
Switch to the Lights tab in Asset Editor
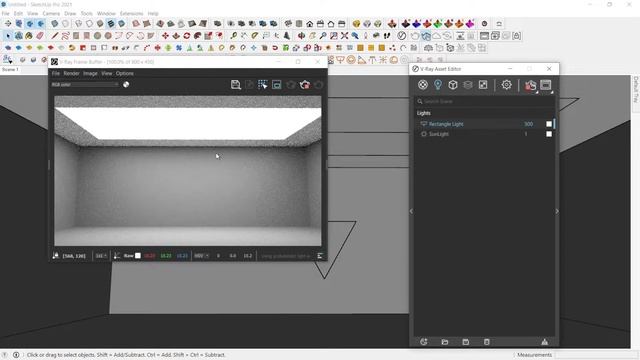(x=438, y=84)
